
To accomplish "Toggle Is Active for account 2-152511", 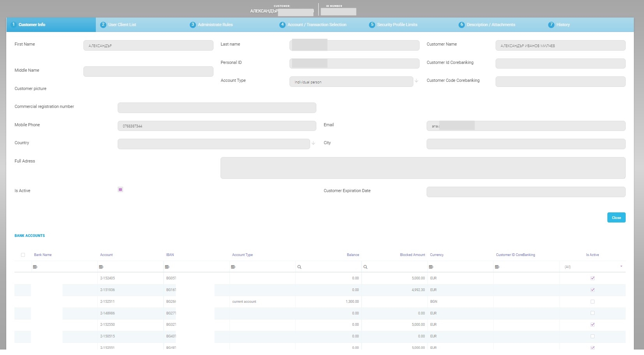I will pyautogui.click(x=593, y=302).
